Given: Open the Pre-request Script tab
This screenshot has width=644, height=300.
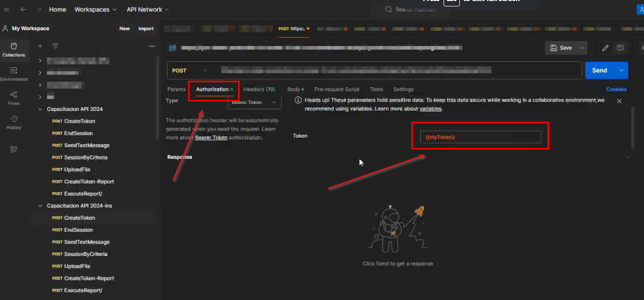Looking at the screenshot, I should pyautogui.click(x=337, y=89).
